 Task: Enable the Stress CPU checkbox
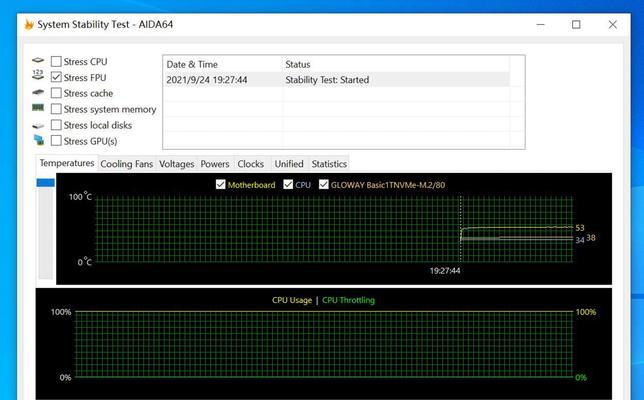tap(56, 62)
